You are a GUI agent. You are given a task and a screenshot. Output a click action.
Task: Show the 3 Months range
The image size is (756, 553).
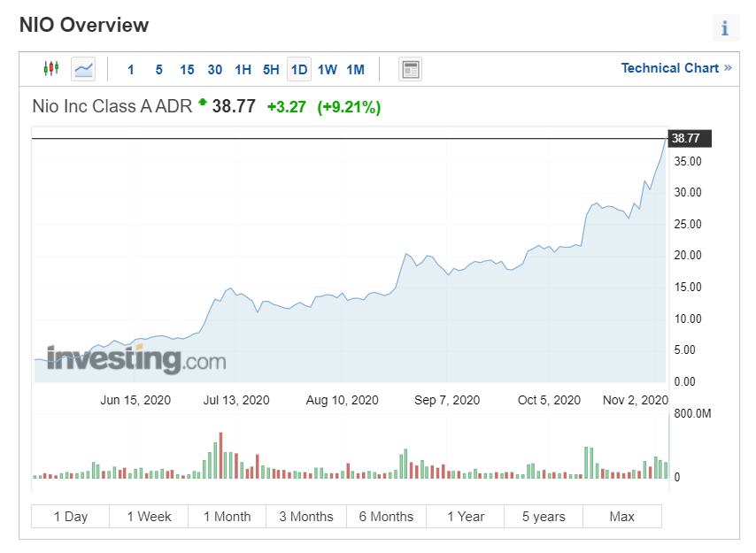[306, 517]
